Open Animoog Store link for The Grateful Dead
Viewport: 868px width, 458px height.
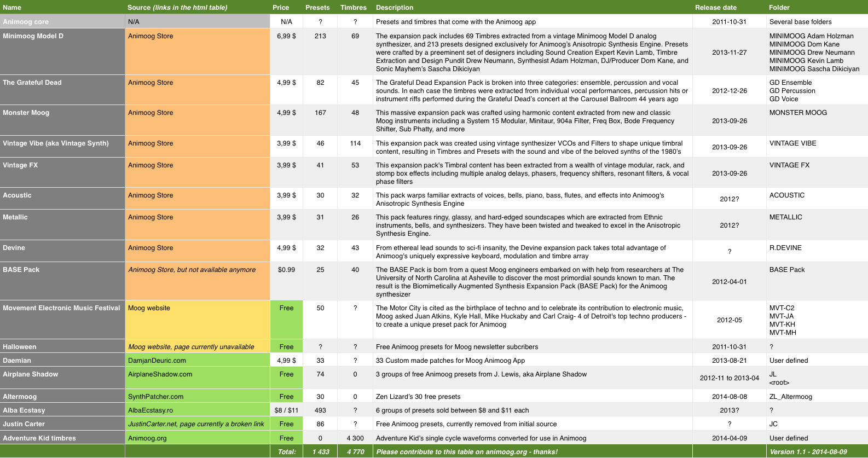[151, 83]
